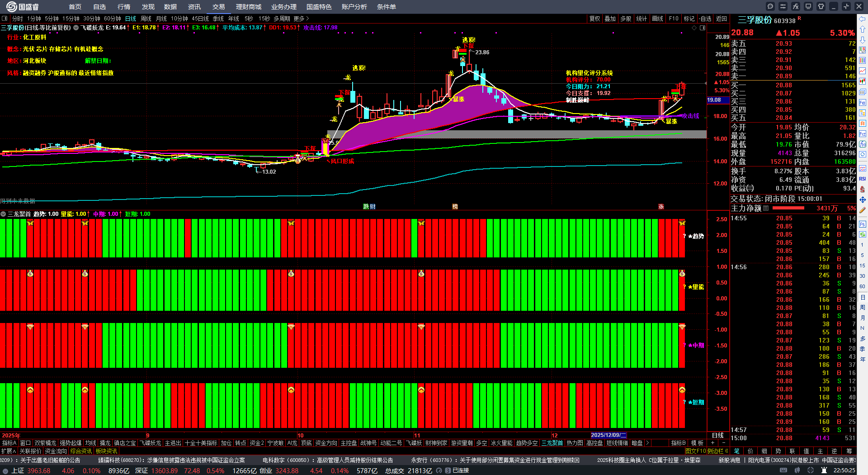The height and width of the screenshot is (475, 868).
Task: Select the pencil drawing icon on right sidebar
Action: tap(863, 210)
